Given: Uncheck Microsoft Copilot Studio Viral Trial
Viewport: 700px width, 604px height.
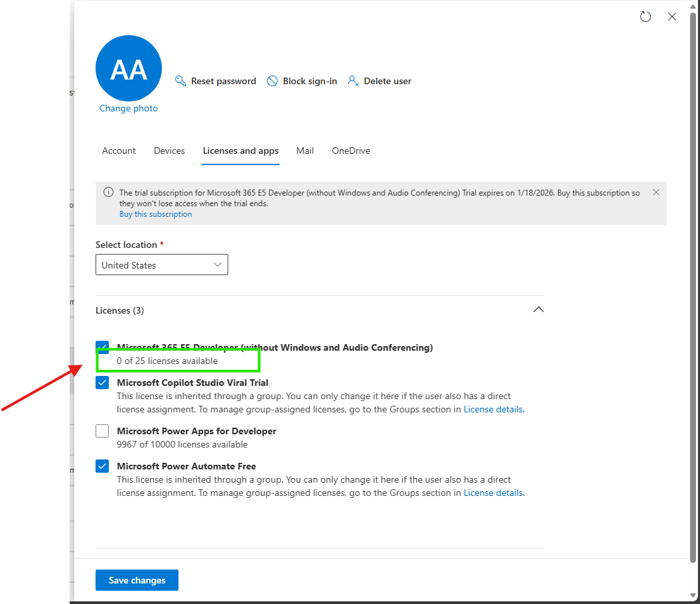Looking at the screenshot, I should pos(102,383).
